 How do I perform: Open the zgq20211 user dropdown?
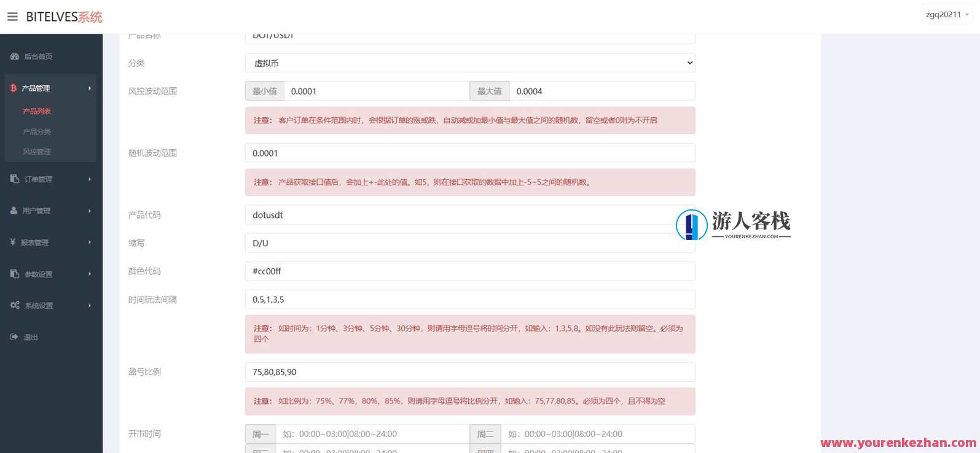947,15
